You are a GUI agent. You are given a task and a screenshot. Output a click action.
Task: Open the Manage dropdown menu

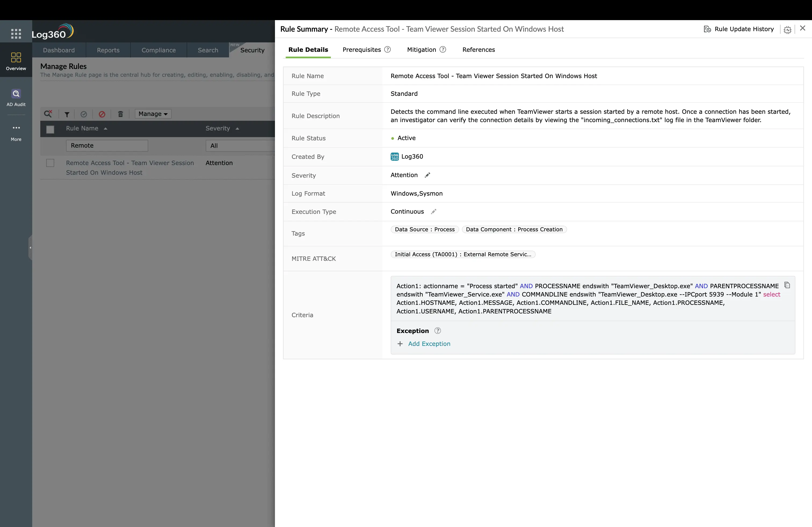(153, 114)
